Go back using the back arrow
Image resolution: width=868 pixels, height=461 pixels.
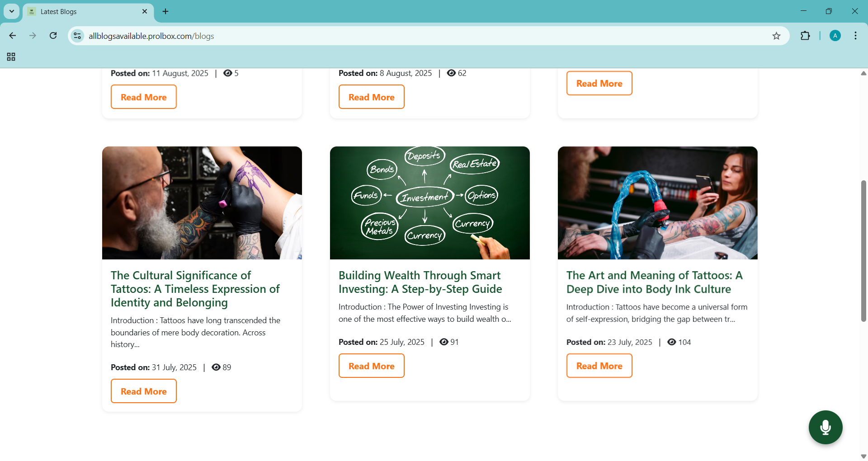click(13, 36)
